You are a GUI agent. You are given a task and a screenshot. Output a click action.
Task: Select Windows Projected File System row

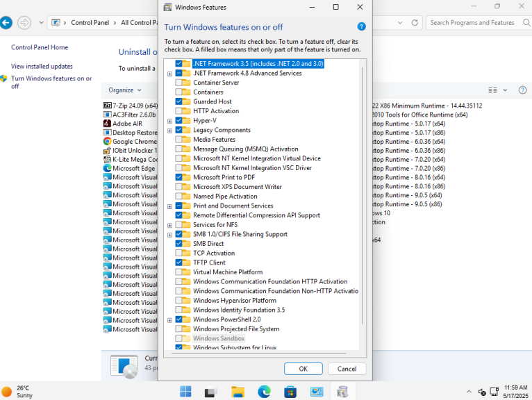click(236, 328)
